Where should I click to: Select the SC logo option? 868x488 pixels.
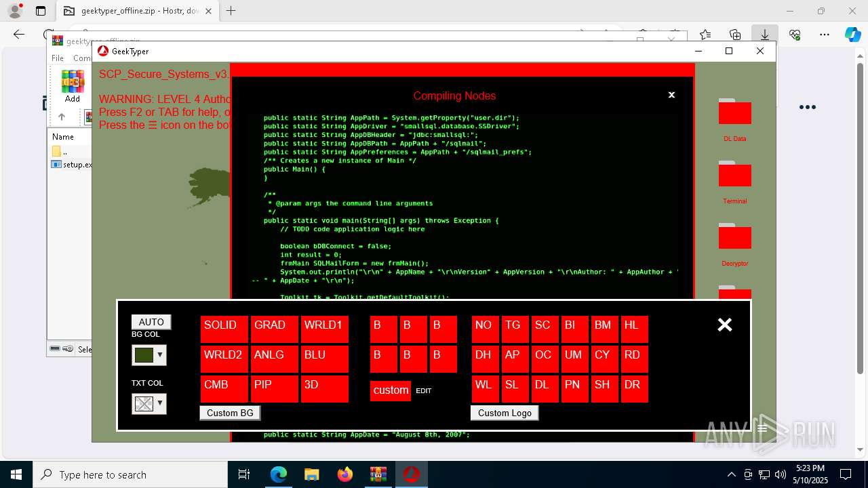(545, 329)
